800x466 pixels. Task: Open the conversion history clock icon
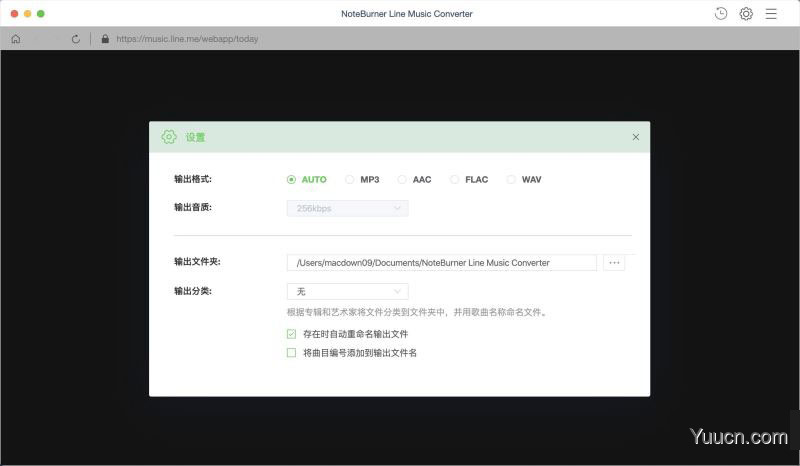pos(721,14)
